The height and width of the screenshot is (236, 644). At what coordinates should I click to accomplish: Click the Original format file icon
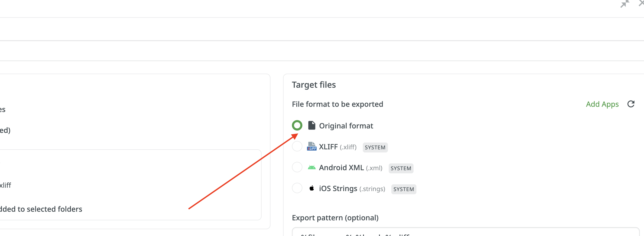[x=312, y=126]
